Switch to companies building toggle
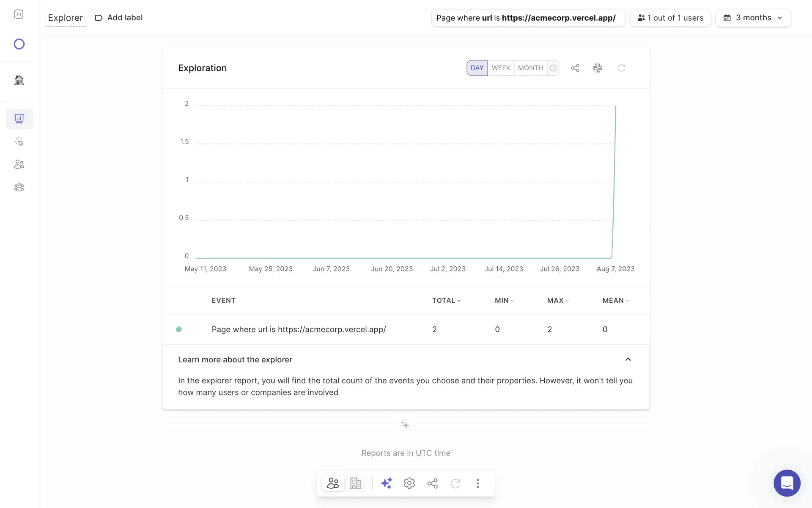 (355, 483)
